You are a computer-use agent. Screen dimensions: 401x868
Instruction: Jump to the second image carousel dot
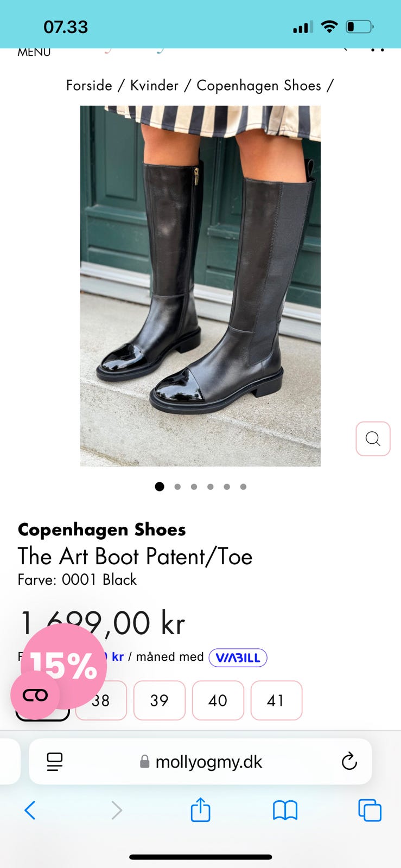click(x=177, y=487)
